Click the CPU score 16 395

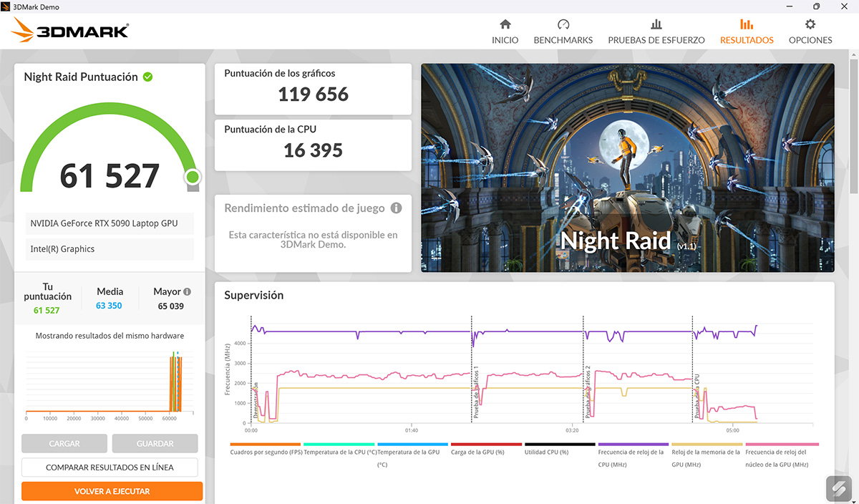(x=313, y=150)
